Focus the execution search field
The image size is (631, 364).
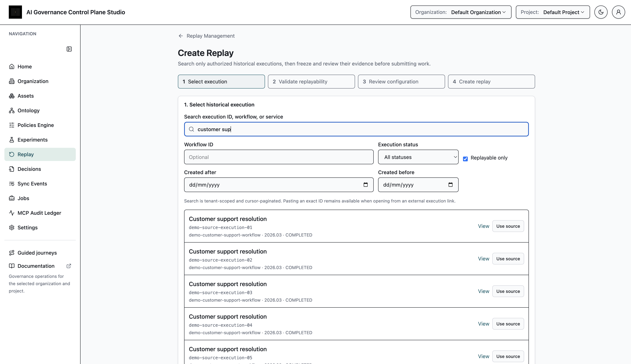[x=356, y=129]
